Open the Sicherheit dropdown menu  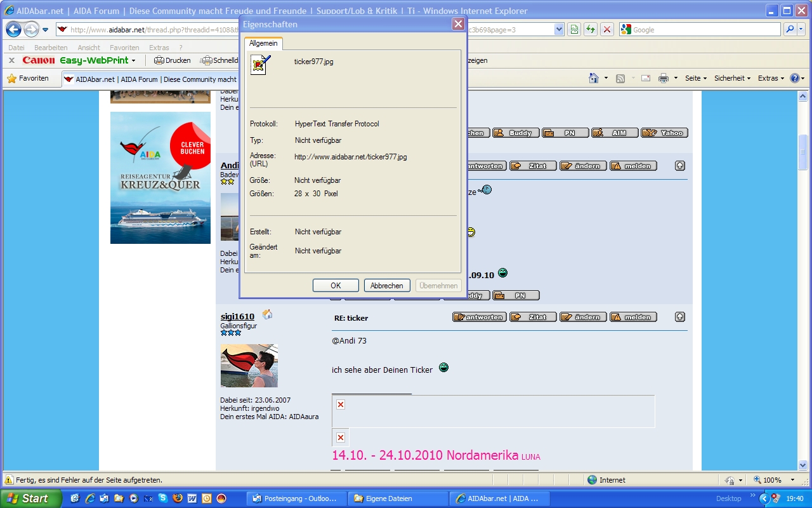click(732, 78)
